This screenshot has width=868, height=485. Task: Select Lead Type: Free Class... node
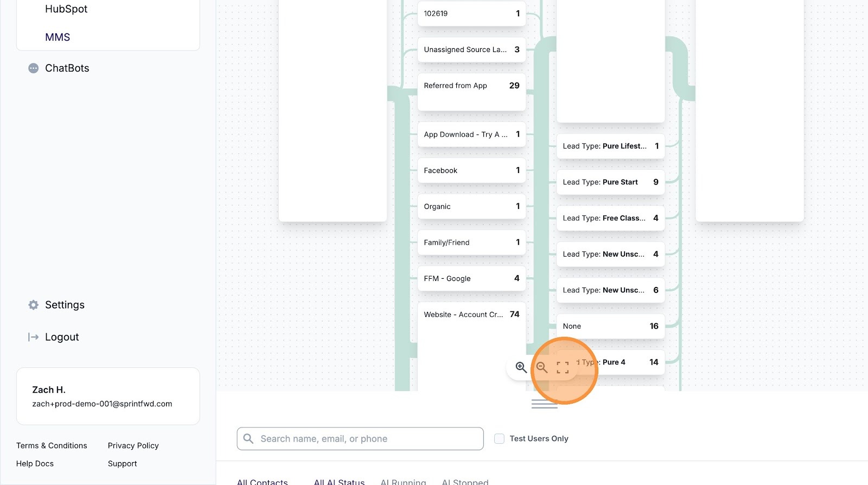click(610, 218)
